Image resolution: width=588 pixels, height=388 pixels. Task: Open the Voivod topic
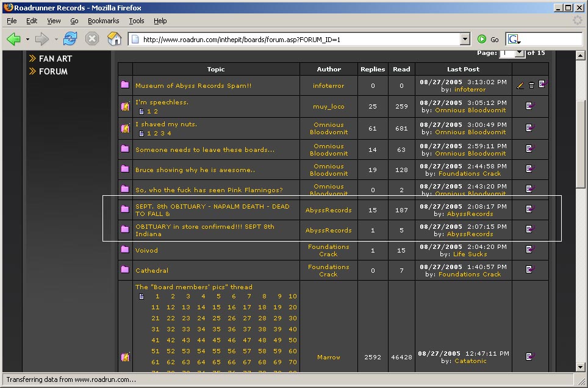tap(146, 250)
